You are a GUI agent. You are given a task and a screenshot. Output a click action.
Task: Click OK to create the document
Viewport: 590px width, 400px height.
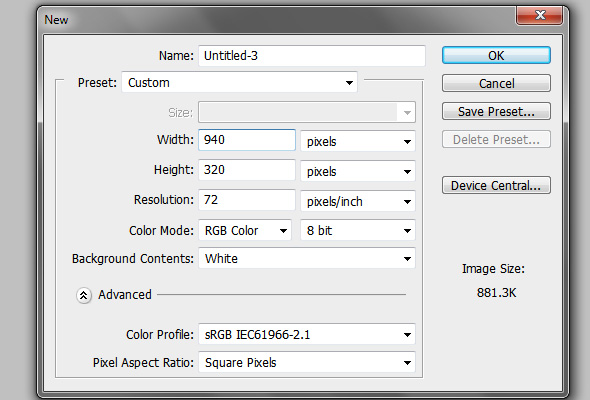point(496,55)
